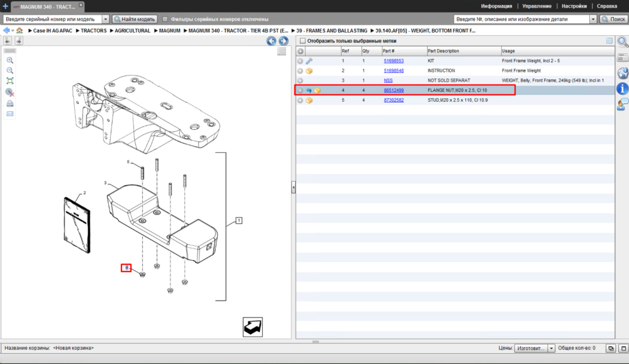Zoom out of the parts diagram
Viewport: 629px width, 364px height.
point(10,70)
